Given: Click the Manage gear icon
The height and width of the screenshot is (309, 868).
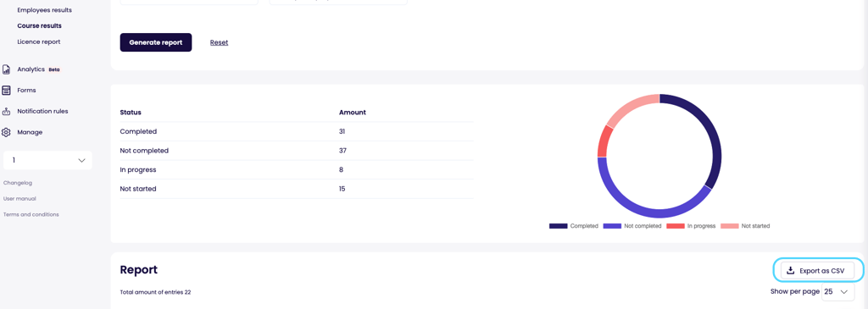Looking at the screenshot, I should [7, 132].
